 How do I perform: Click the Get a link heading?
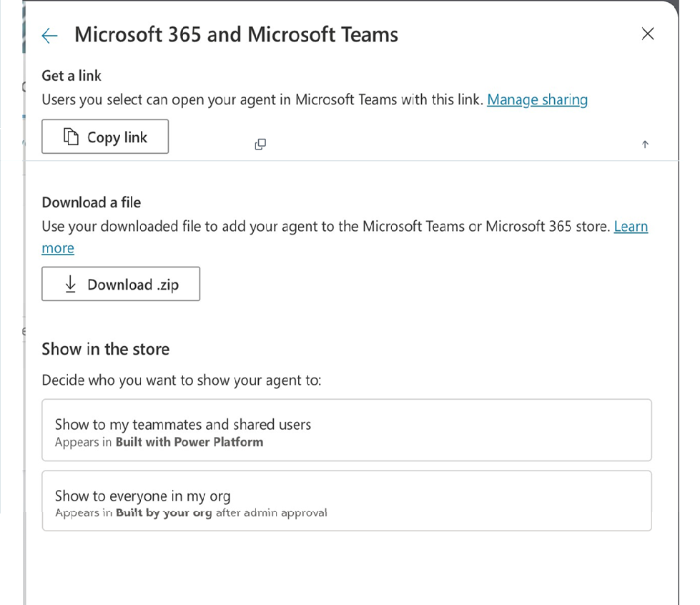click(x=72, y=76)
